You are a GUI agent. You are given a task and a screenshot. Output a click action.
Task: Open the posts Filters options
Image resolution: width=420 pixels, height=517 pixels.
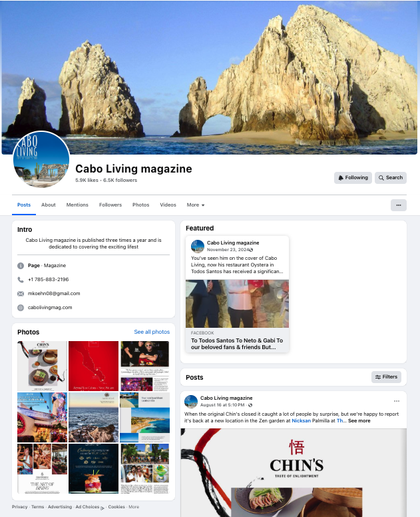(386, 377)
